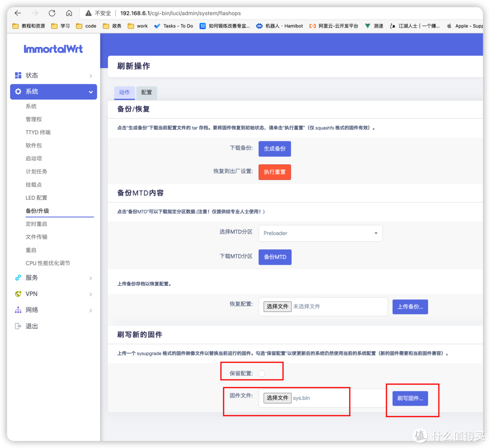Screen dimensions: 490x448
Task: Click 选择文件 next to sys.bin
Action: 277,398
